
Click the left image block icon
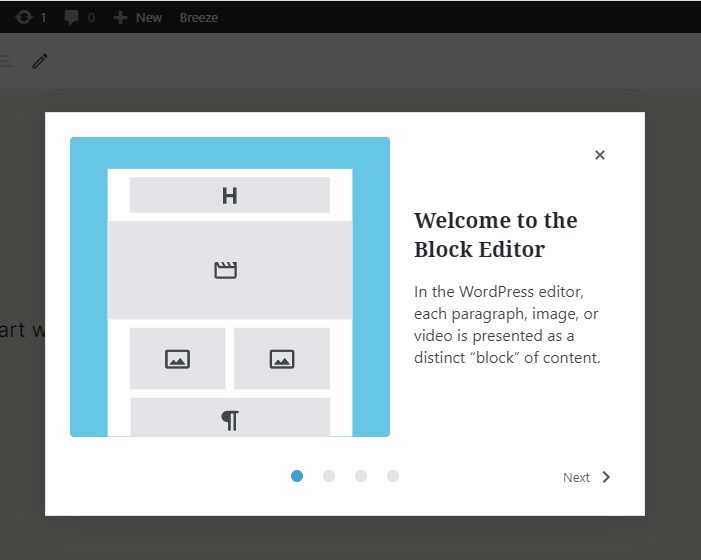(177, 359)
